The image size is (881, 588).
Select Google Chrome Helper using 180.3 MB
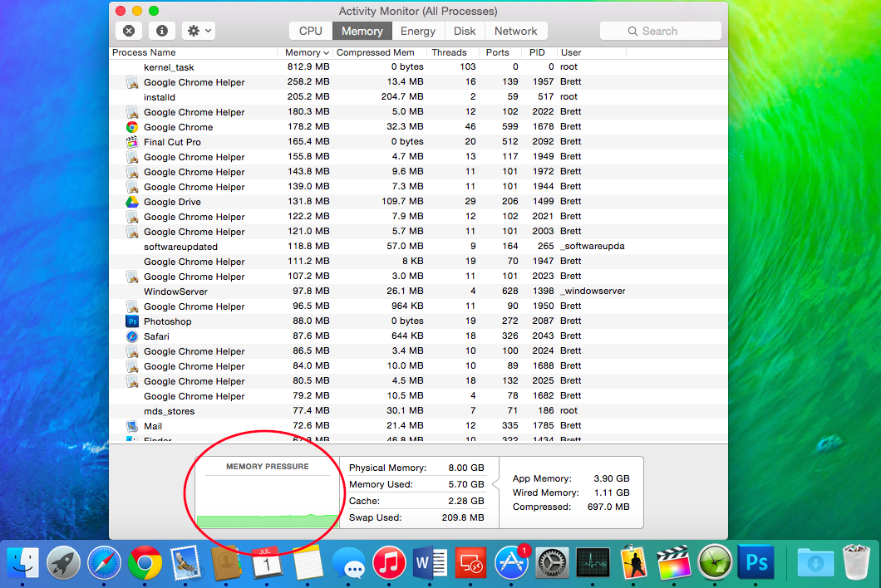point(419,112)
